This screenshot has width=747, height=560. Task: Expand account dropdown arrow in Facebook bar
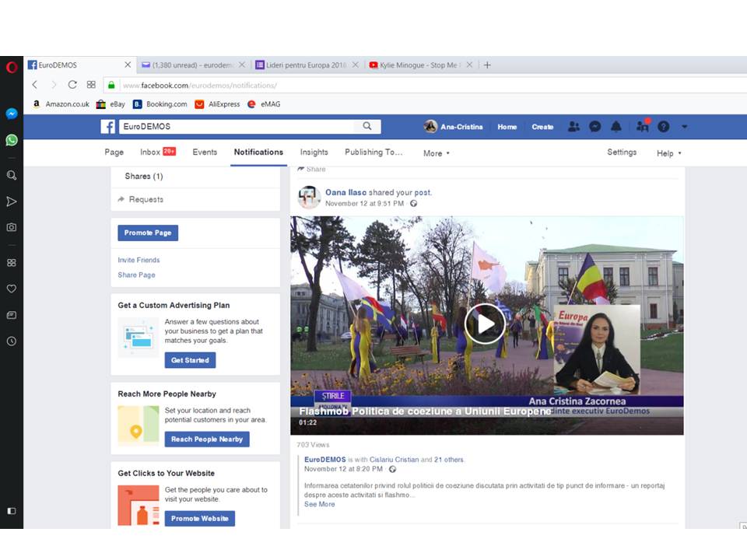tap(685, 127)
